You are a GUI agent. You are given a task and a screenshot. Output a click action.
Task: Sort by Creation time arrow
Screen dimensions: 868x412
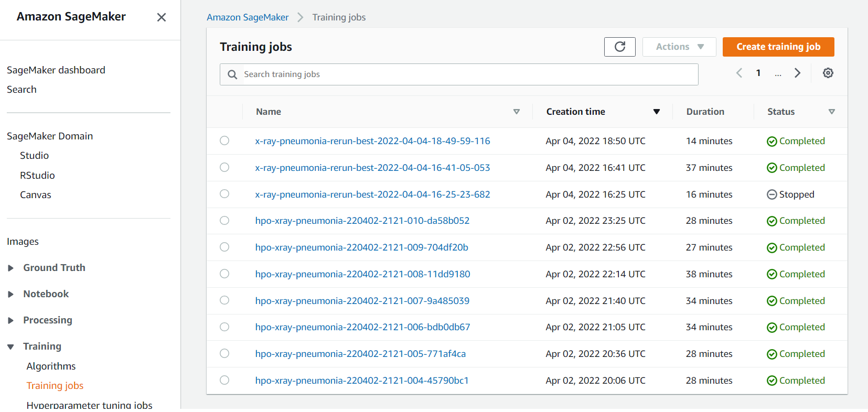(656, 112)
